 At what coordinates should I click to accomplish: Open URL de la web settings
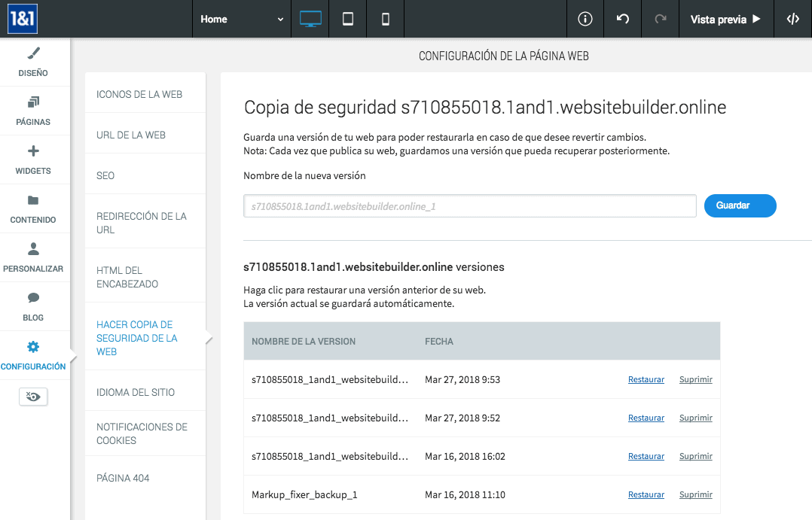click(x=145, y=135)
